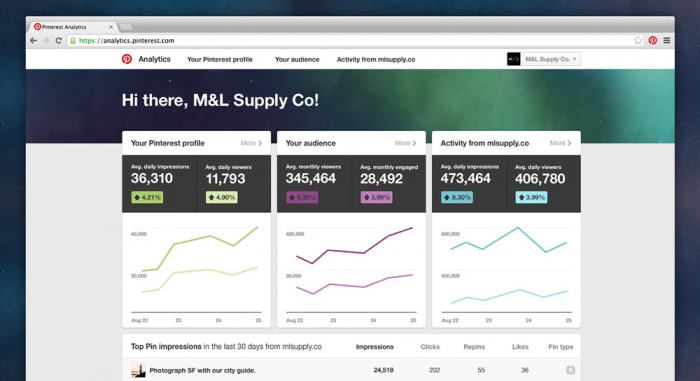
Task: Open the Photograph SF with our city guide pin
Action: (202, 370)
